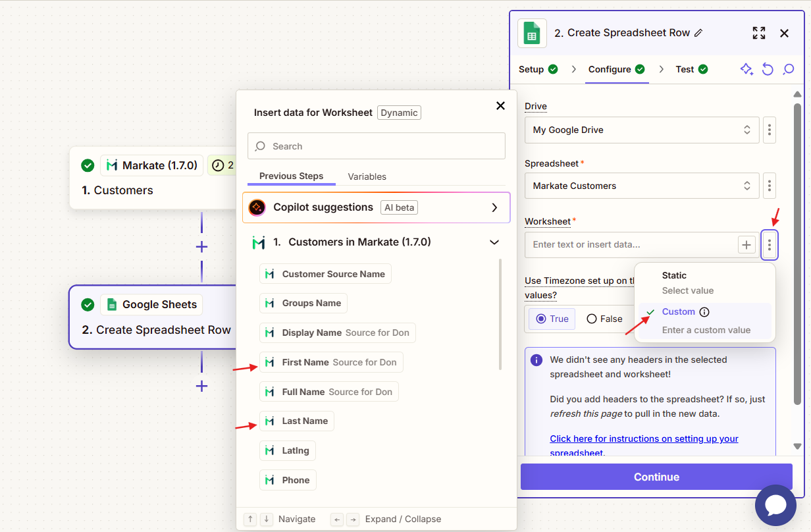Screen dimensions: 811x532
Task: Insert the First Name field
Action: click(x=331, y=362)
